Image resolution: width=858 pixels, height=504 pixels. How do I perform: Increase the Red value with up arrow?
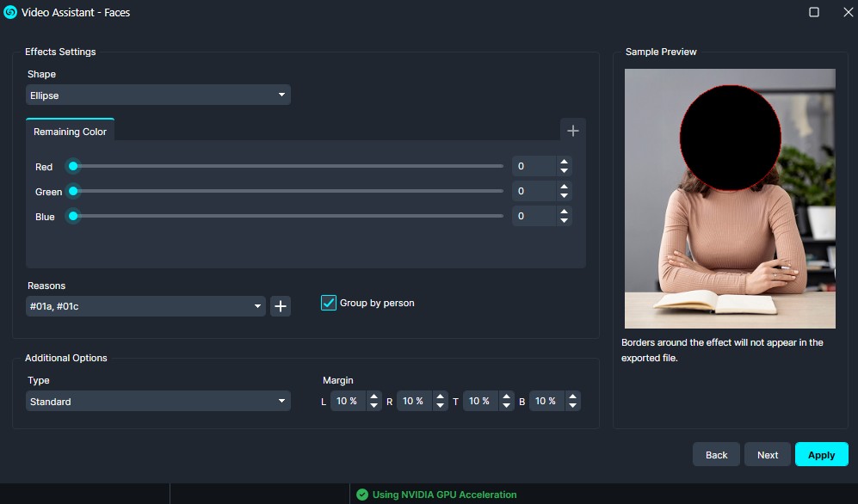[x=565, y=161]
